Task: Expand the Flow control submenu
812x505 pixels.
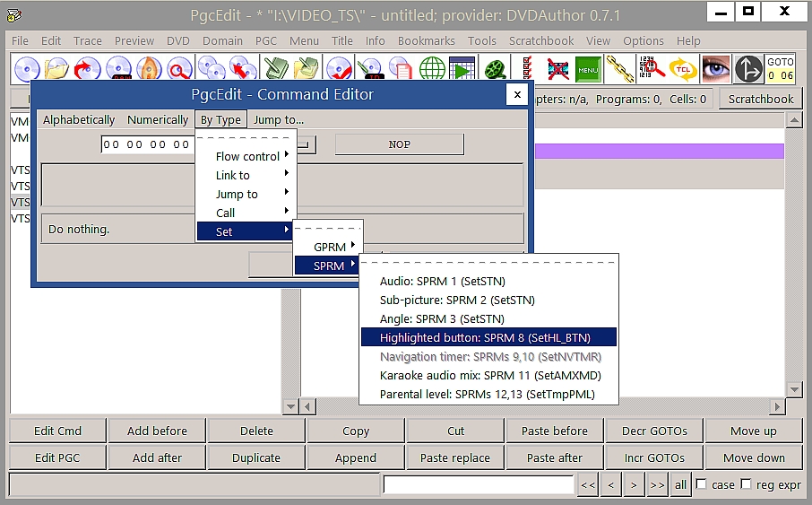Action: click(247, 156)
